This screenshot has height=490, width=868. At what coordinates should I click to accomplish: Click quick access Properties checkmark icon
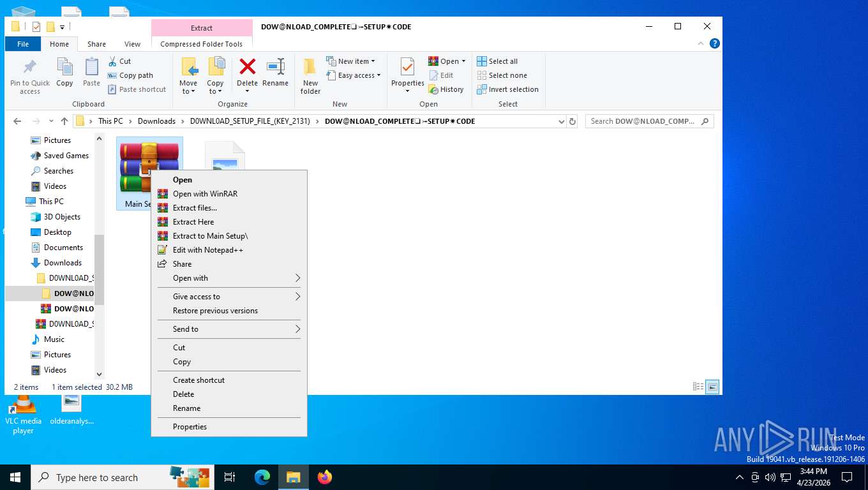[x=36, y=27]
